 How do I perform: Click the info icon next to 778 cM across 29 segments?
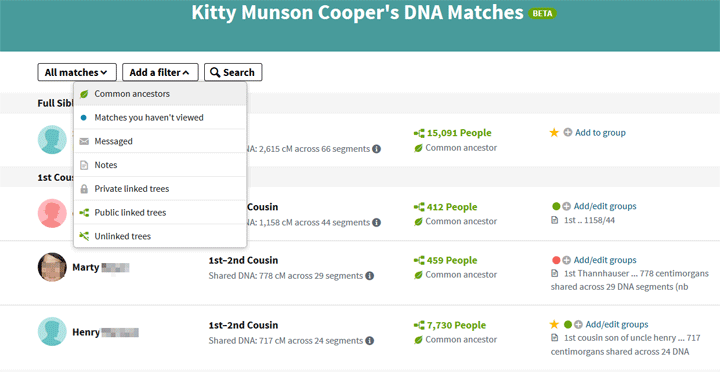click(x=370, y=276)
